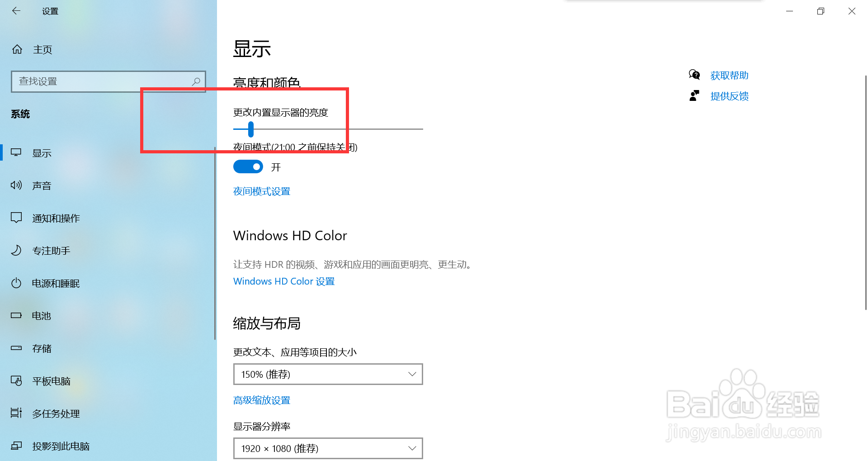
Task: Open the 夜间模式设置 link
Action: coord(262,191)
